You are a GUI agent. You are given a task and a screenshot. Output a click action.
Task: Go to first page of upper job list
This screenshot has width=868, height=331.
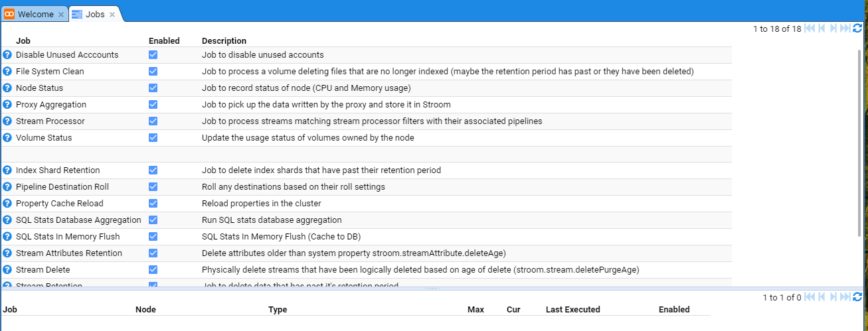point(810,29)
